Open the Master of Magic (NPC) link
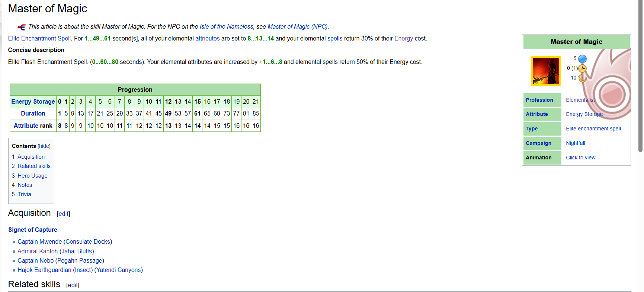The height and width of the screenshot is (292, 644). [x=298, y=27]
